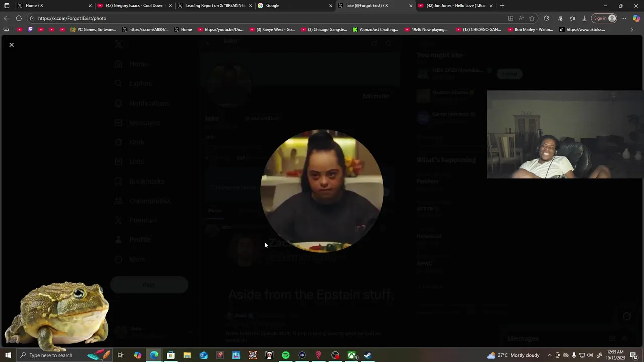Open the Twitch bookmark icon
This screenshot has width=644, height=362.
point(30,30)
